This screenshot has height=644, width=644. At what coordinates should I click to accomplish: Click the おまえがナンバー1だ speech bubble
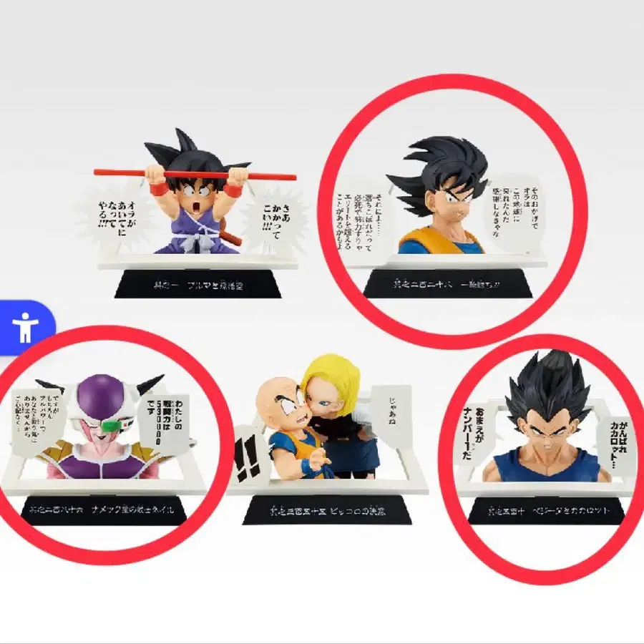473,435
